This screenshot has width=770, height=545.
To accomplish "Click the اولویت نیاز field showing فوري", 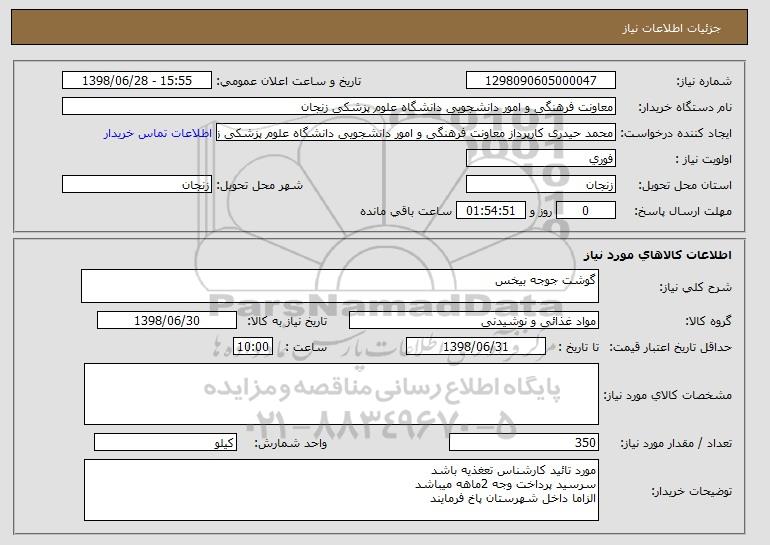I will [541, 159].
